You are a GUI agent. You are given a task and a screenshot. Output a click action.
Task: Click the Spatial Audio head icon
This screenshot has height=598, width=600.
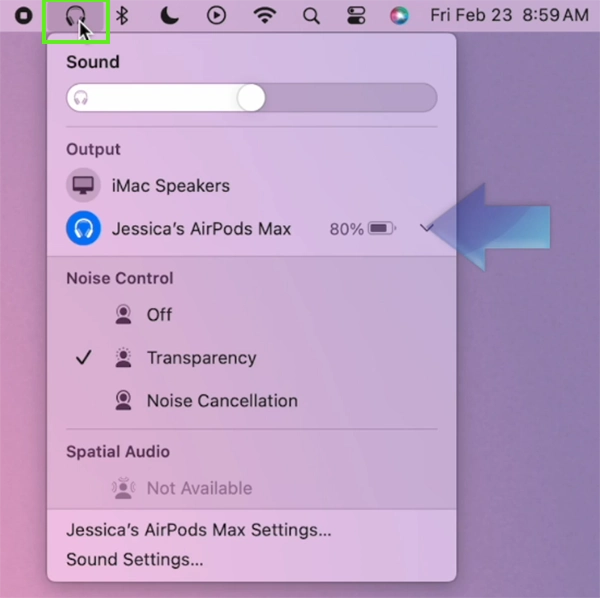click(x=123, y=488)
